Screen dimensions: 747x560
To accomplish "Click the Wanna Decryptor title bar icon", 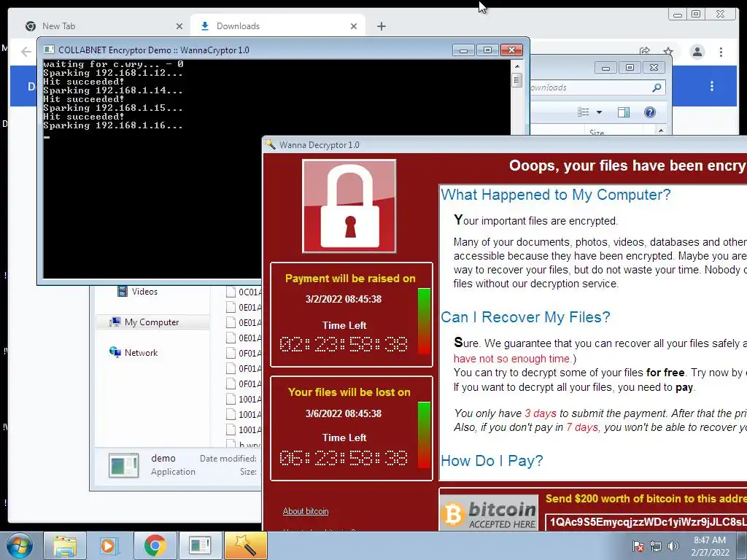I will 270,144.
